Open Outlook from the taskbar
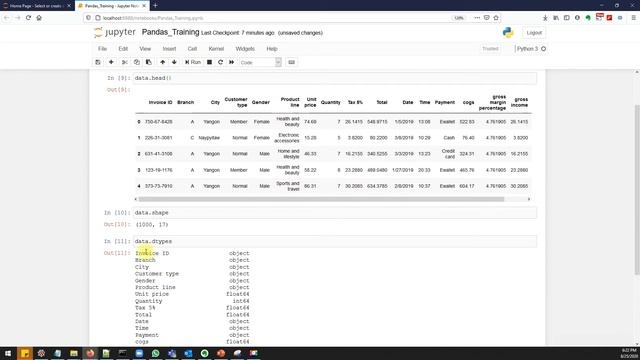Image resolution: width=640 pixels, height=360 pixels. [188, 353]
